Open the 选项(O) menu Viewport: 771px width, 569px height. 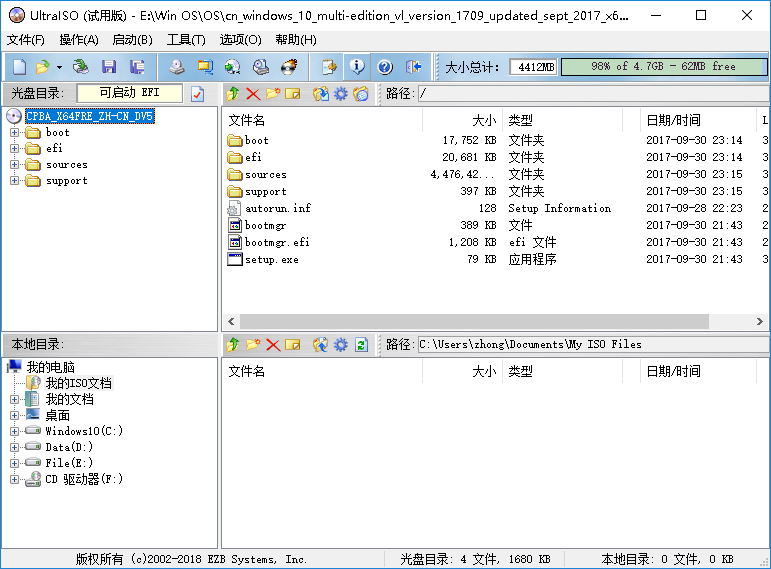click(240, 40)
